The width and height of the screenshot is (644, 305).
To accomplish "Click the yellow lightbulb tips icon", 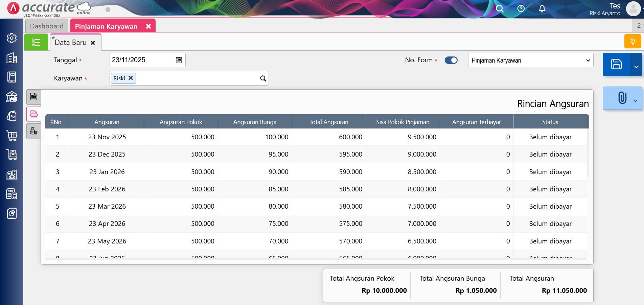I will [632, 42].
